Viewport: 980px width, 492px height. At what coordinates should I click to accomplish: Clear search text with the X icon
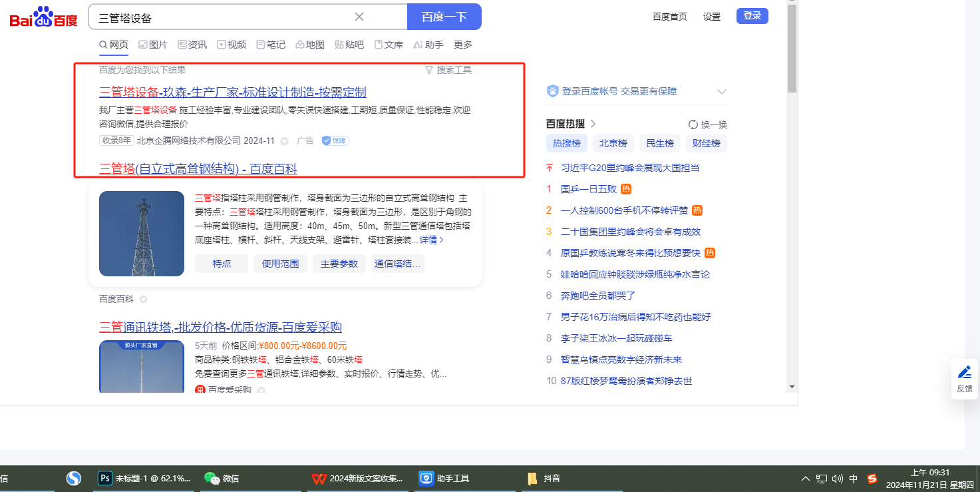click(359, 17)
